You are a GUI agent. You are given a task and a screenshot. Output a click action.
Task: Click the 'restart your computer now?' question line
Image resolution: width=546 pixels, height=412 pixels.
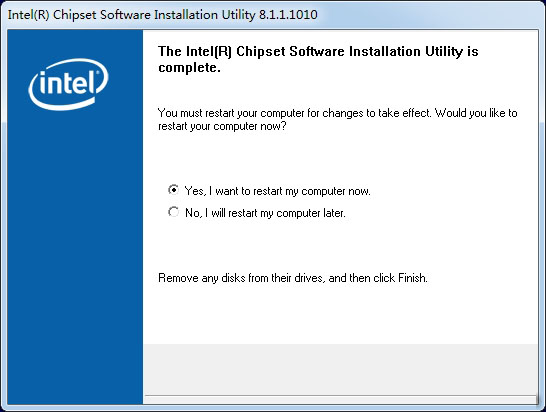coord(222,126)
